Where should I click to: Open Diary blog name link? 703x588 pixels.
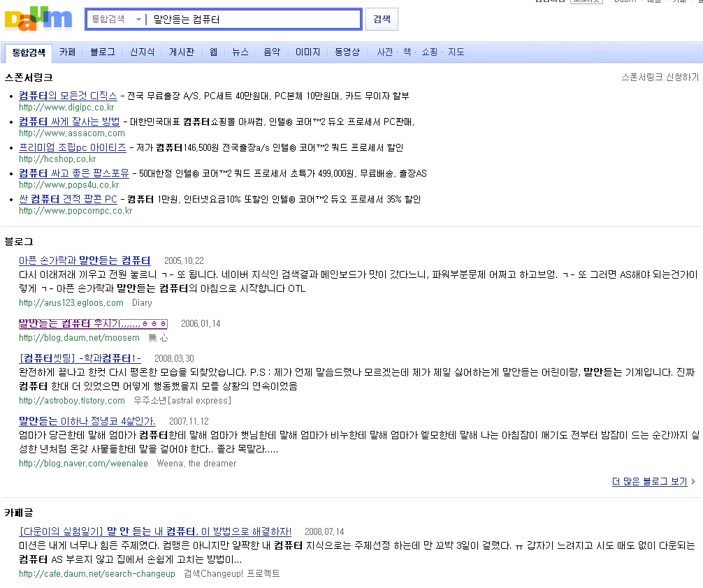coord(142,303)
